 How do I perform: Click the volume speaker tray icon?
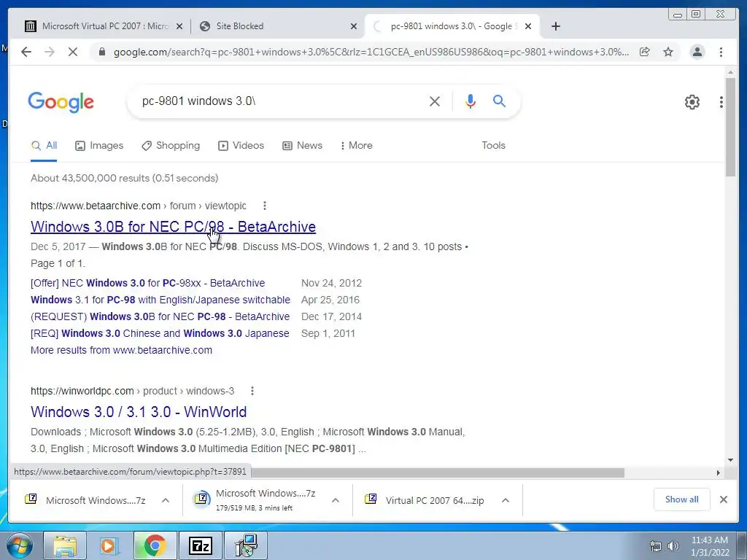[673, 546]
